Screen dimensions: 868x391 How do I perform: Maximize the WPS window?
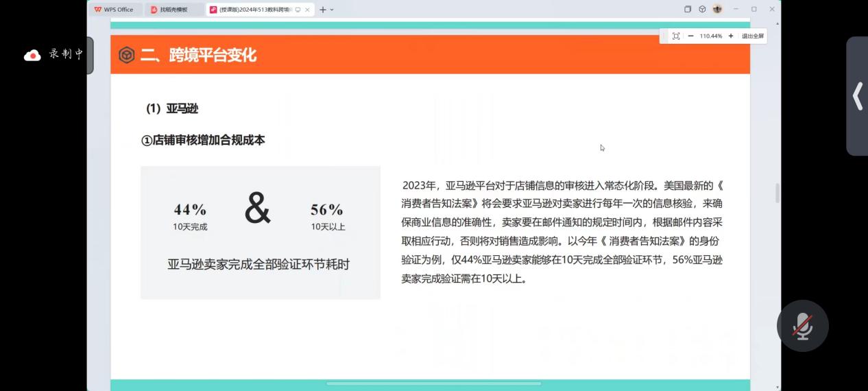pyautogui.click(x=754, y=9)
